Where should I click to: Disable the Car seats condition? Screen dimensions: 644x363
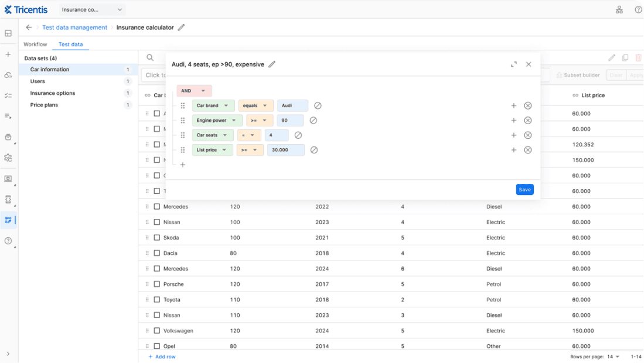pos(298,135)
